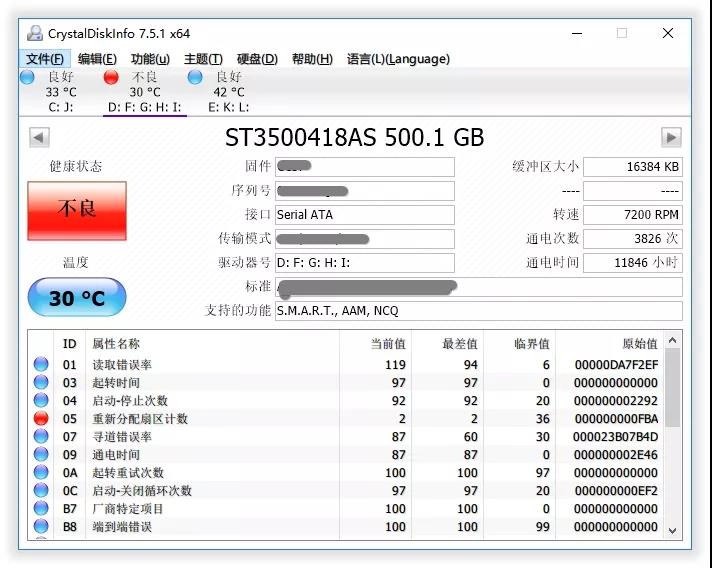Click raw value 00000DA7F2EF
Image resolution: width=712 pixels, height=568 pixels.
[616, 365]
